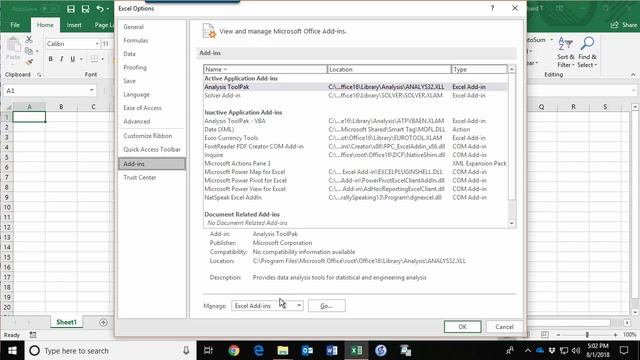The height and width of the screenshot is (360, 640).
Task: Sort add-ins by Type column header
Action: pyautogui.click(x=479, y=69)
